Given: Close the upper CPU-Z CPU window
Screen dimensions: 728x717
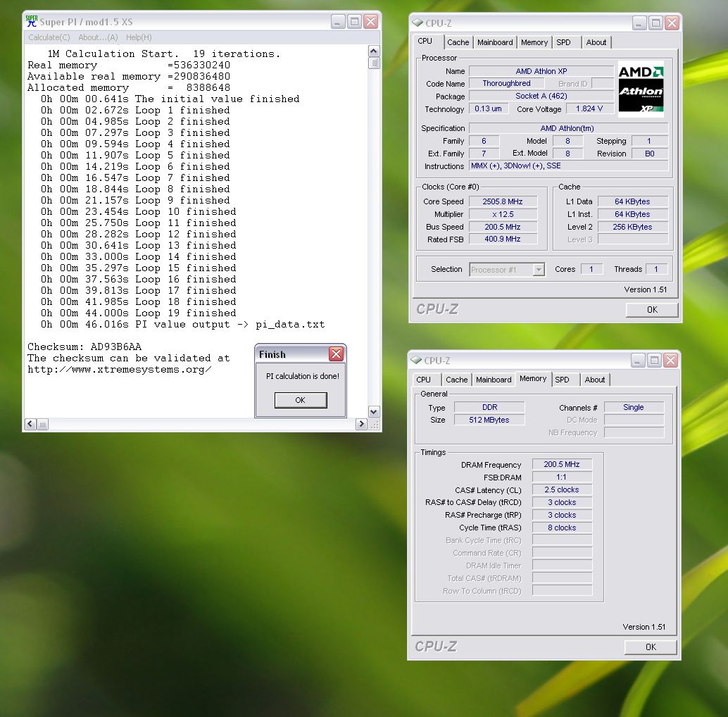Looking at the screenshot, I should (x=672, y=23).
